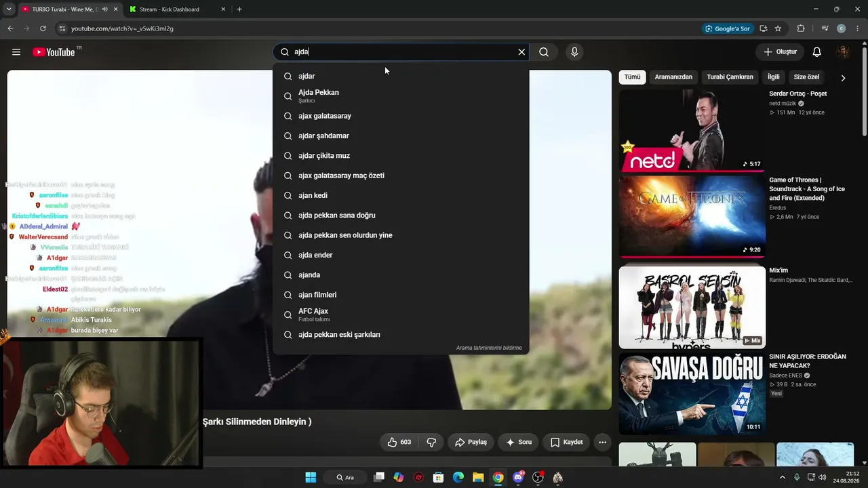This screenshot has width=868, height=488.
Task: Open Discord from the taskbar
Action: click(519, 477)
